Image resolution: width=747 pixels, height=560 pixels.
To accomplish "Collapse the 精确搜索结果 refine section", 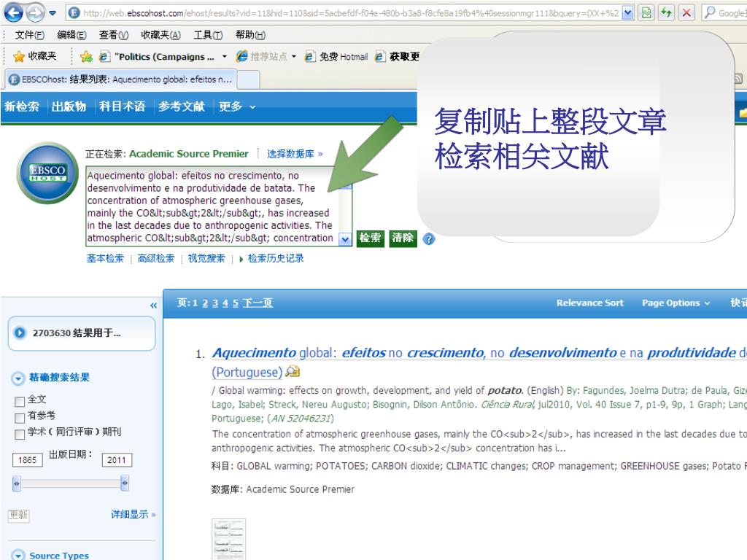I will tap(18, 378).
